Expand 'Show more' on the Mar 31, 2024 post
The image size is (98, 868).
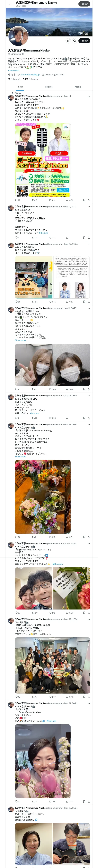(x=20, y=457)
